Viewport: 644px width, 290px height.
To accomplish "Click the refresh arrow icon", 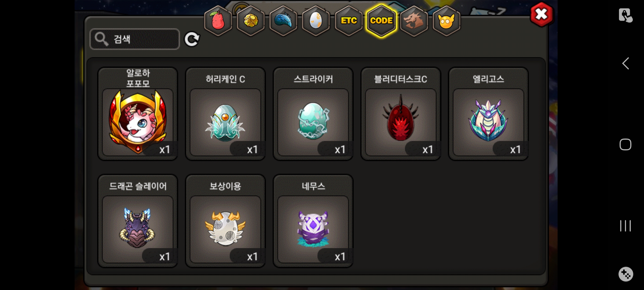I will [192, 39].
